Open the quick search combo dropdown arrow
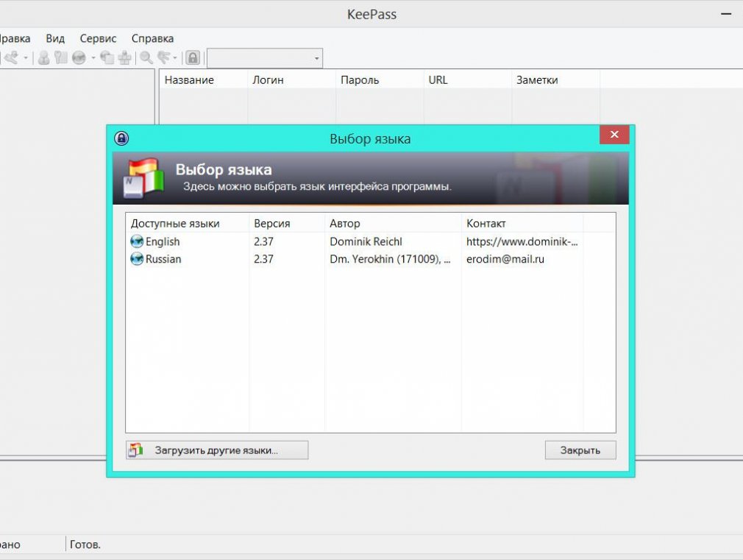The height and width of the screenshot is (560, 743). click(x=316, y=58)
